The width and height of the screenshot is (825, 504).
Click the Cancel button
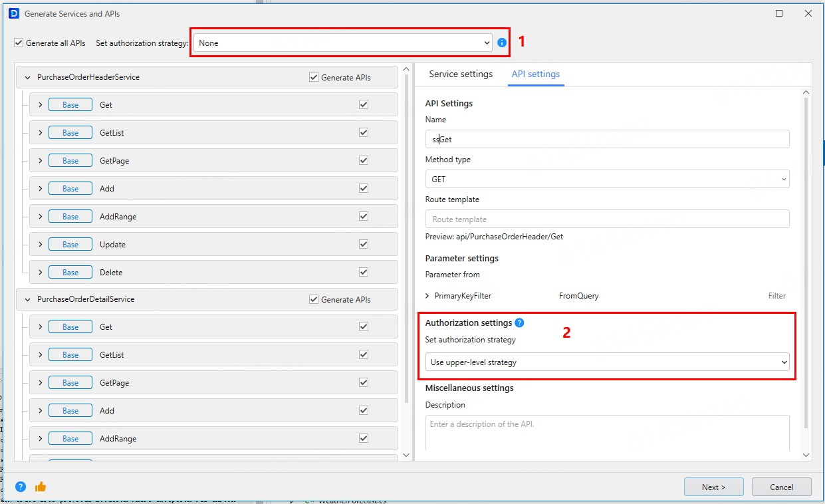point(781,487)
